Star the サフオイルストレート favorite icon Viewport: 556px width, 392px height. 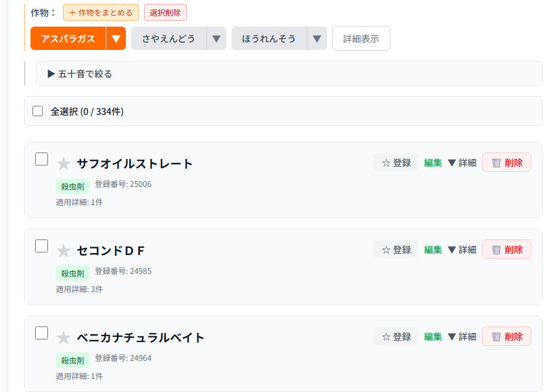(x=63, y=164)
